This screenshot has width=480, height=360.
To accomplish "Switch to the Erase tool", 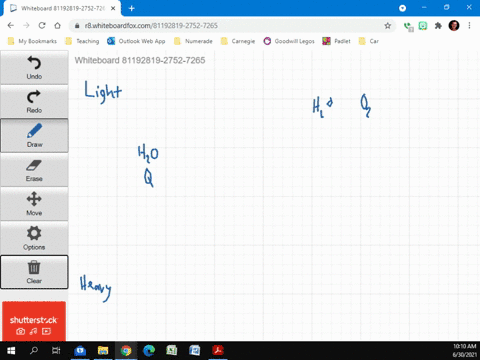I will [x=34, y=170].
